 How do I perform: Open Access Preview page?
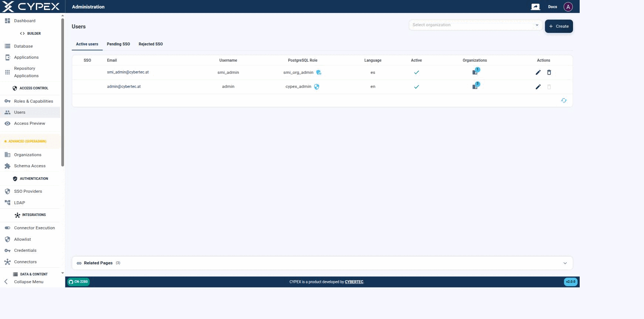(30, 123)
